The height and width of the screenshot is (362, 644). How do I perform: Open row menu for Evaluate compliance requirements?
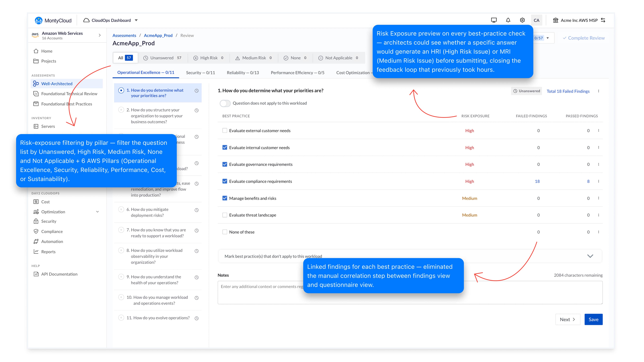click(x=599, y=181)
